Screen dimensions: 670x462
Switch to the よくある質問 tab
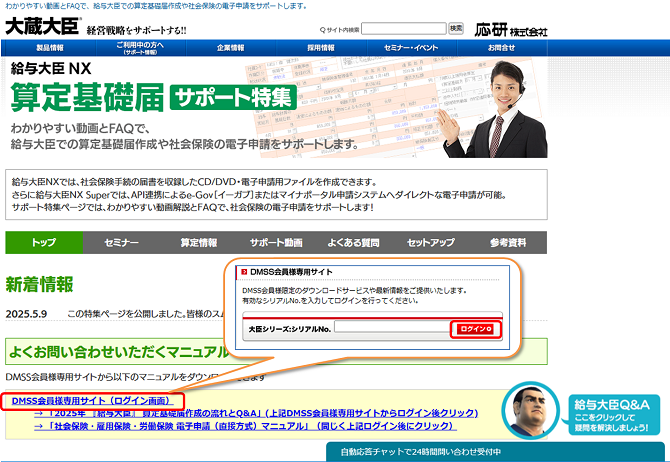(353, 243)
